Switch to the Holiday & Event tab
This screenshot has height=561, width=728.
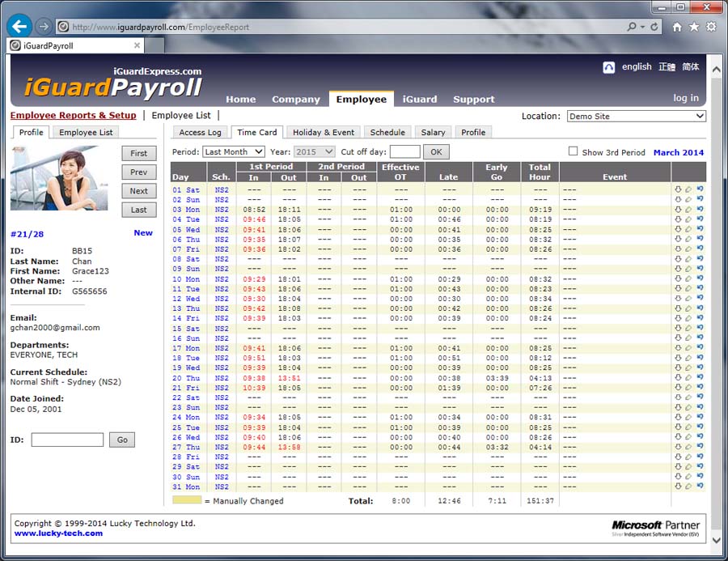(323, 133)
